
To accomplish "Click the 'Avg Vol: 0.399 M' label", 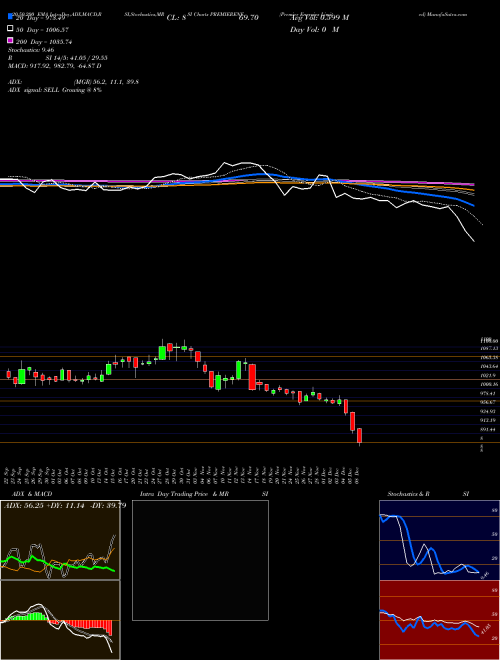I will point(319,18).
